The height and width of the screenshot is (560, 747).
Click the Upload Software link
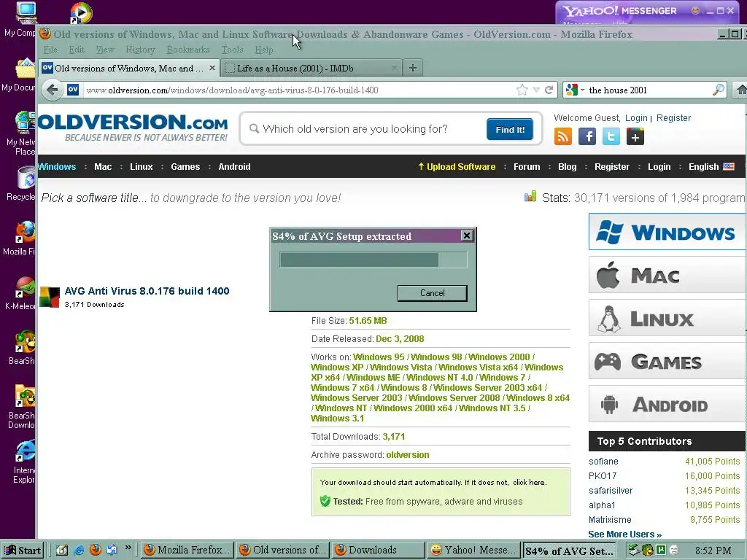[457, 167]
